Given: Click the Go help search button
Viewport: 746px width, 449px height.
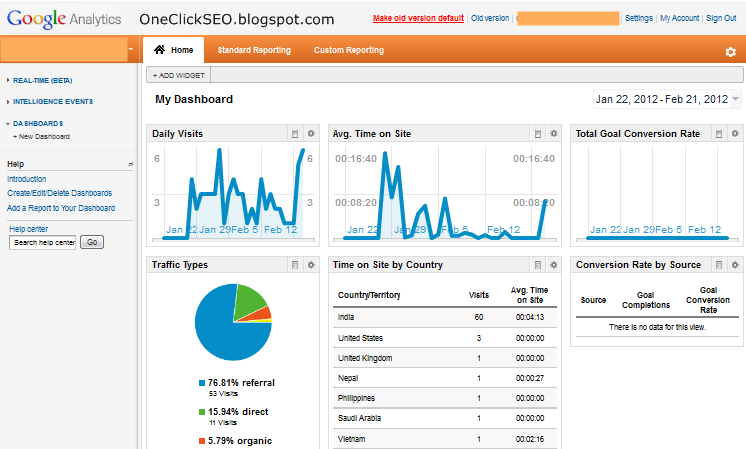Looking at the screenshot, I should tap(92, 242).
